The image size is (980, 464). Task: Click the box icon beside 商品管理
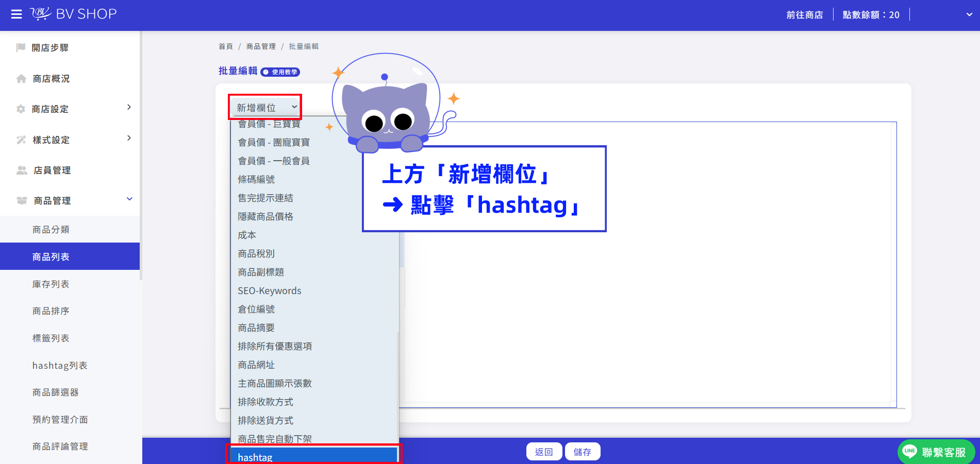point(22,200)
